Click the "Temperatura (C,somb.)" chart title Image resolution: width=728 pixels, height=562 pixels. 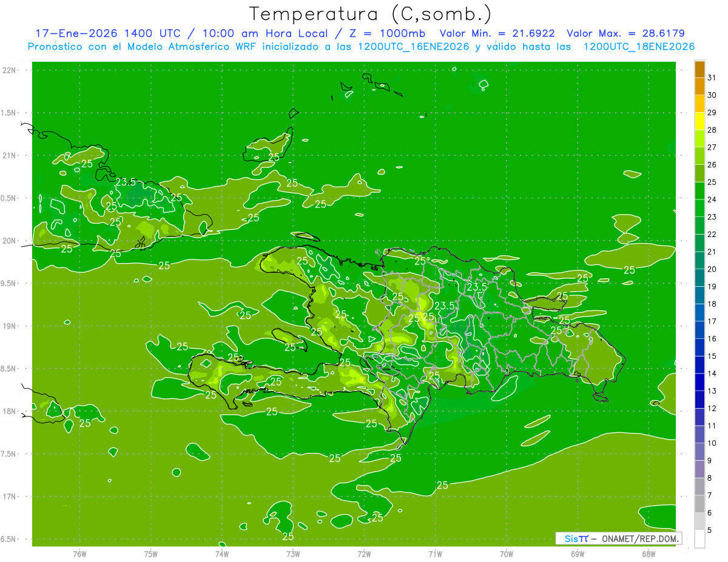[x=371, y=13]
